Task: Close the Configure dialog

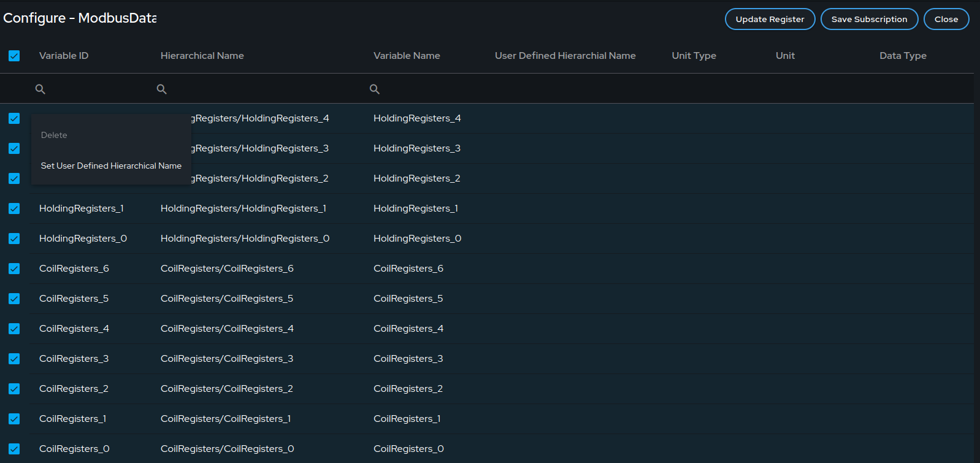Action: coord(946,19)
